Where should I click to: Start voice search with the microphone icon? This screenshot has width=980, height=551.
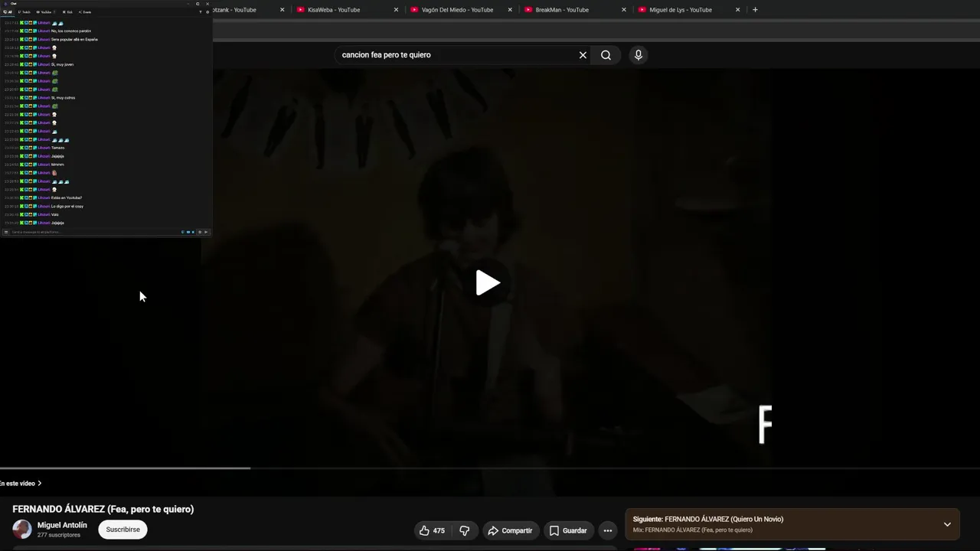tap(638, 55)
